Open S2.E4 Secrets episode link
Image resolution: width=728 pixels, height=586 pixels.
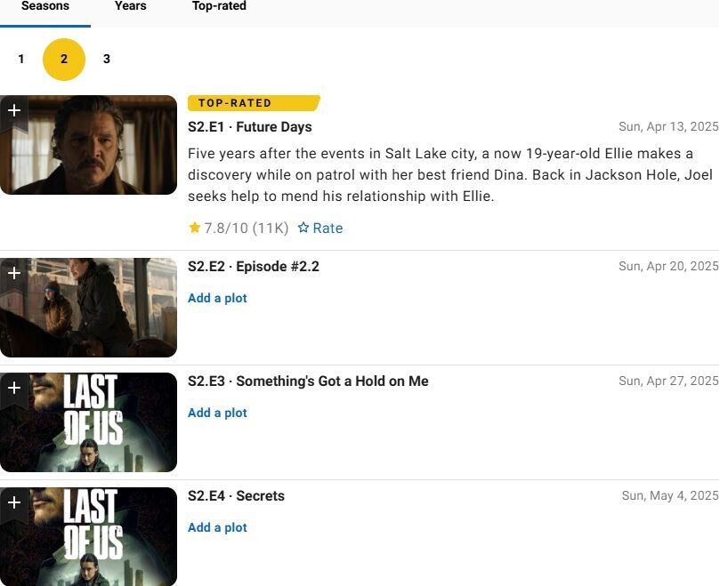236,496
